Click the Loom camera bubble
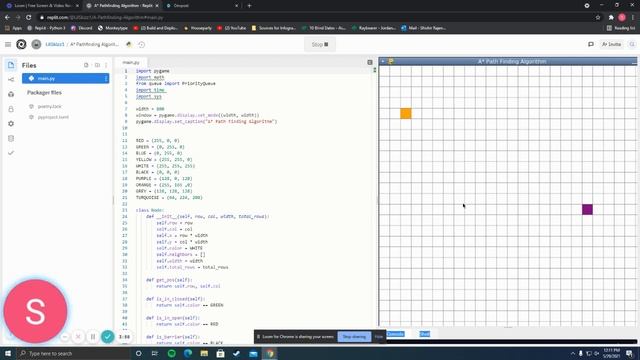The width and height of the screenshot is (640, 360). [x=36, y=311]
